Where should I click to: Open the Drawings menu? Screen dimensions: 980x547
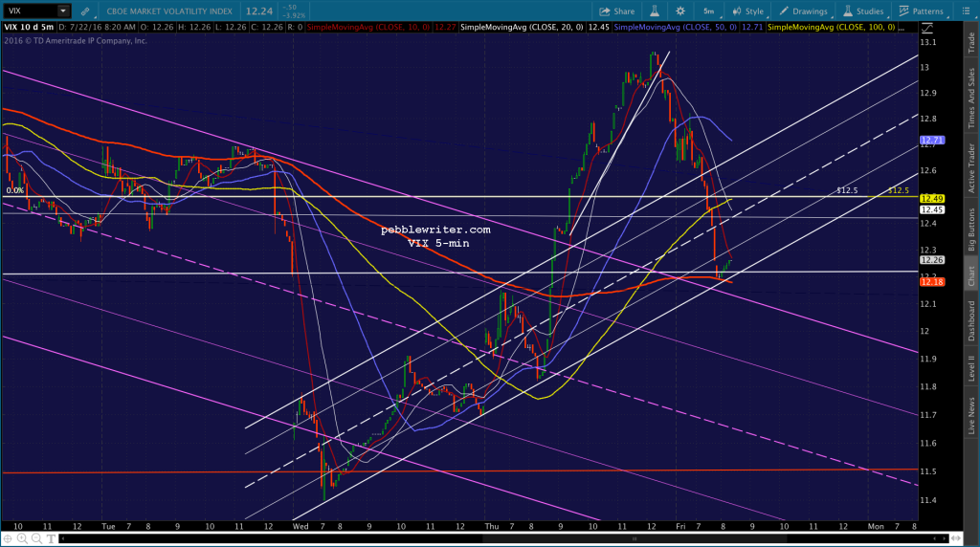pyautogui.click(x=804, y=11)
